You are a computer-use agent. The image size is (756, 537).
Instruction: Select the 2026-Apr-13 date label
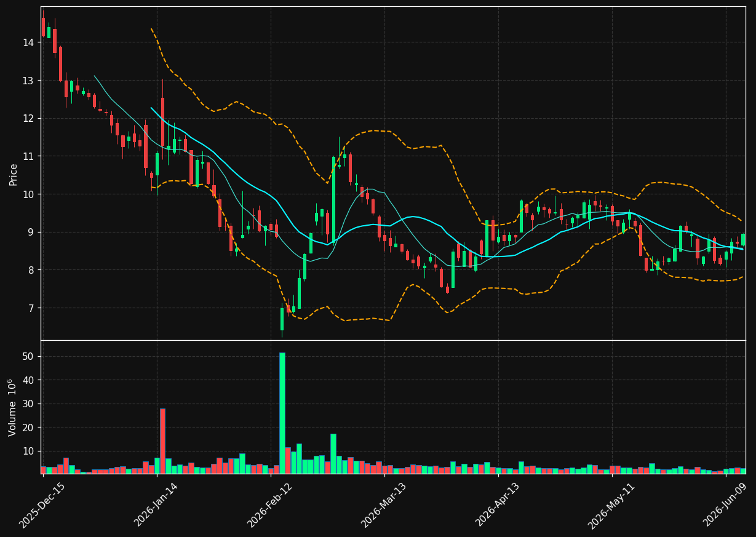pyautogui.click(x=497, y=505)
